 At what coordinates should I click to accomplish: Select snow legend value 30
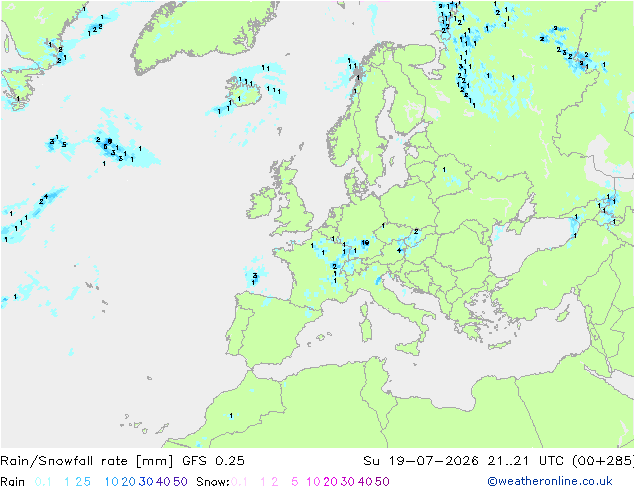pos(347,482)
